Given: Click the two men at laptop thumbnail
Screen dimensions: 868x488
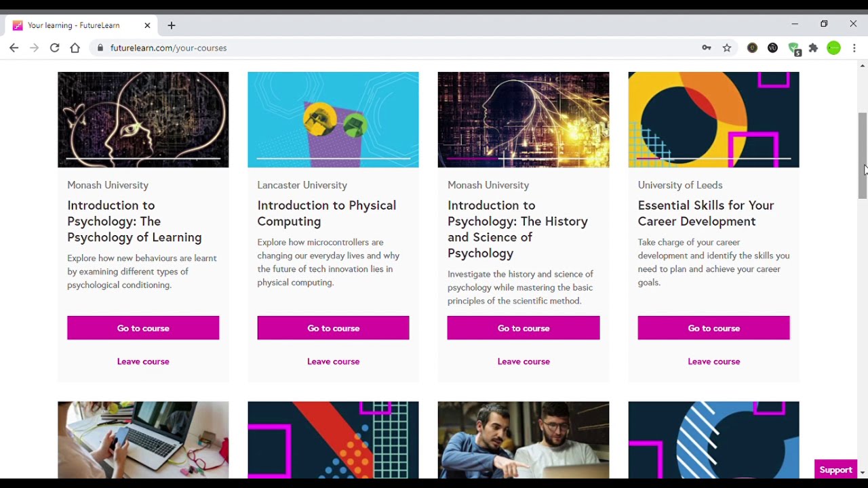Looking at the screenshot, I should pos(524,440).
